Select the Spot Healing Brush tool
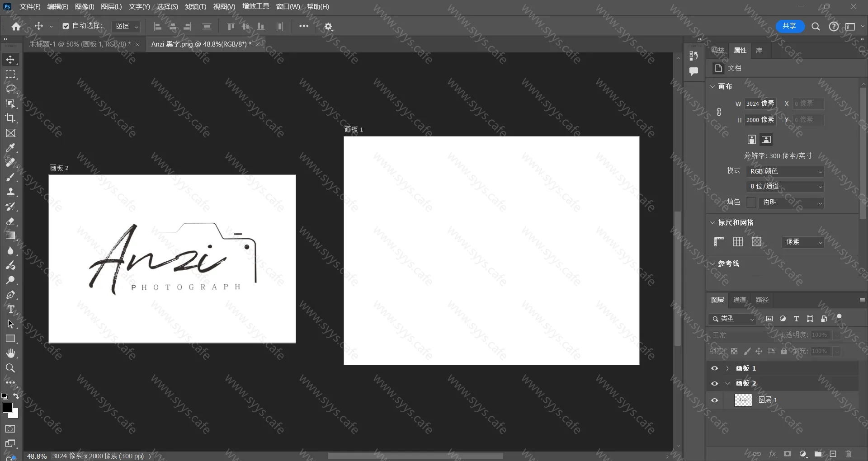The image size is (868, 461). pos(10,162)
